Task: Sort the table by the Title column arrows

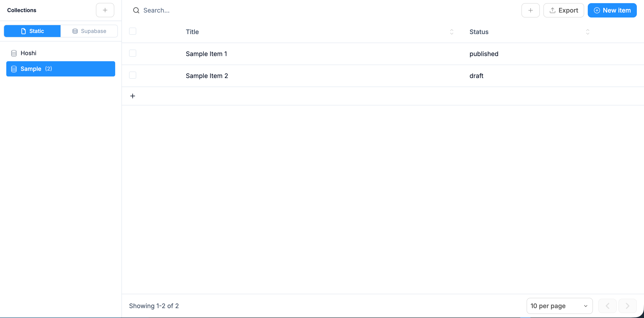Action: pos(452,32)
